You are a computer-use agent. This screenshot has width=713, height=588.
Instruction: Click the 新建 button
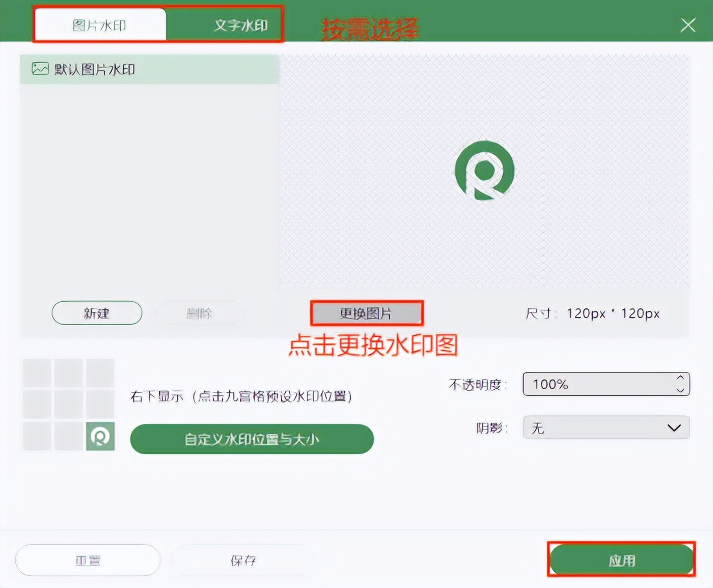tap(97, 313)
